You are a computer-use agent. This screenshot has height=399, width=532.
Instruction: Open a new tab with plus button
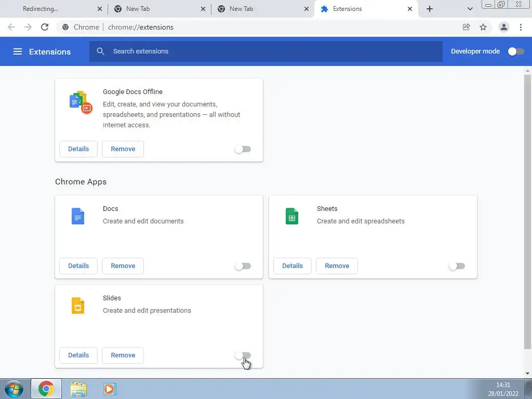pyautogui.click(x=430, y=9)
